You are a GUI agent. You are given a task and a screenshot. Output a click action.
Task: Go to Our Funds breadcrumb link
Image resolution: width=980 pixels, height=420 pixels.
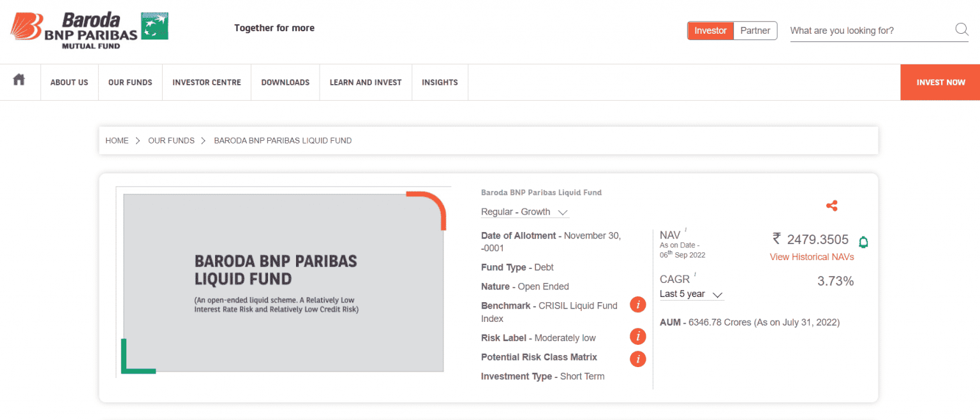[x=171, y=140]
